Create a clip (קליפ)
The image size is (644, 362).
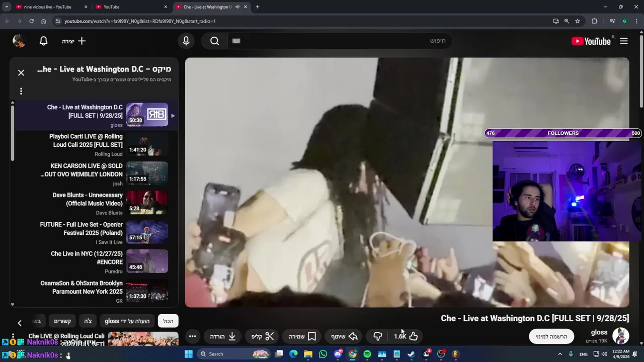click(263, 336)
